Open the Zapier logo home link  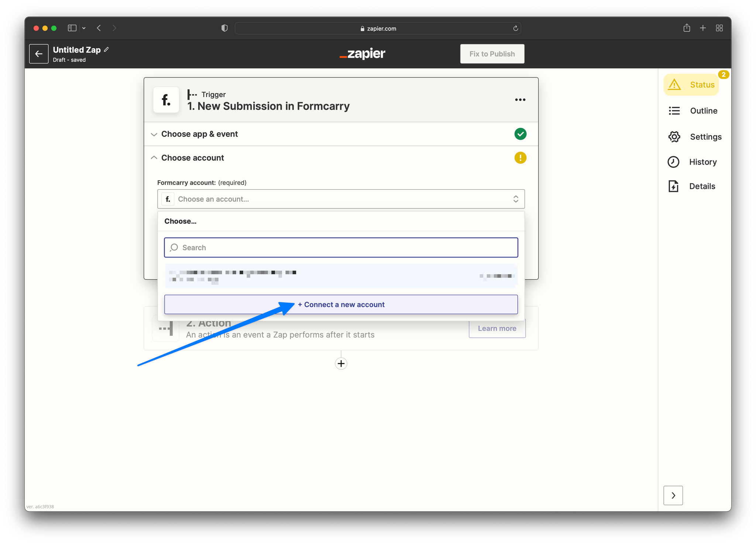tap(362, 54)
